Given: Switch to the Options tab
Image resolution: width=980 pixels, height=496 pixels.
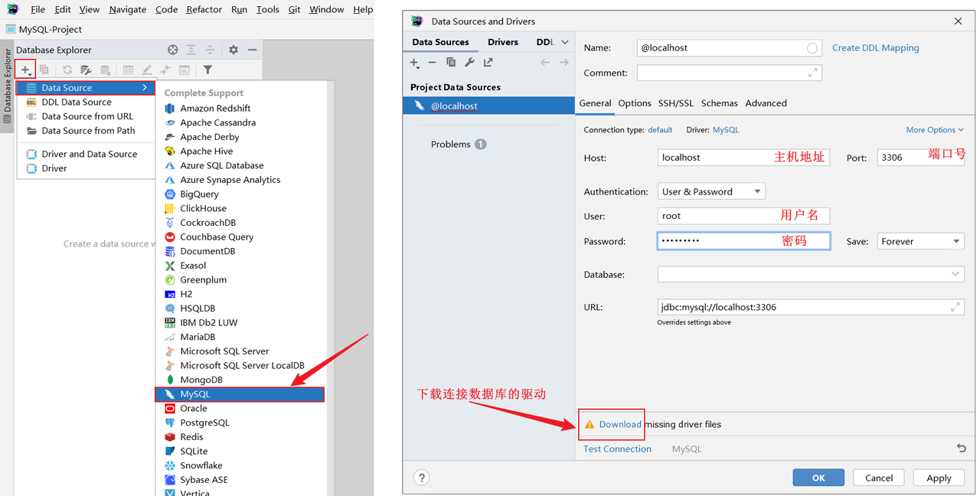Looking at the screenshot, I should pos(635,103).
